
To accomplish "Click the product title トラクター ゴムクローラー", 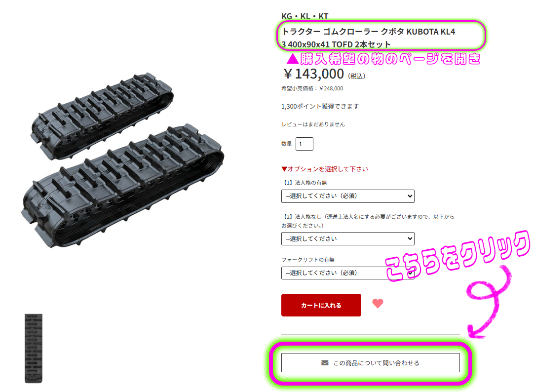I will pyautogui.click(x=369, y=38).
